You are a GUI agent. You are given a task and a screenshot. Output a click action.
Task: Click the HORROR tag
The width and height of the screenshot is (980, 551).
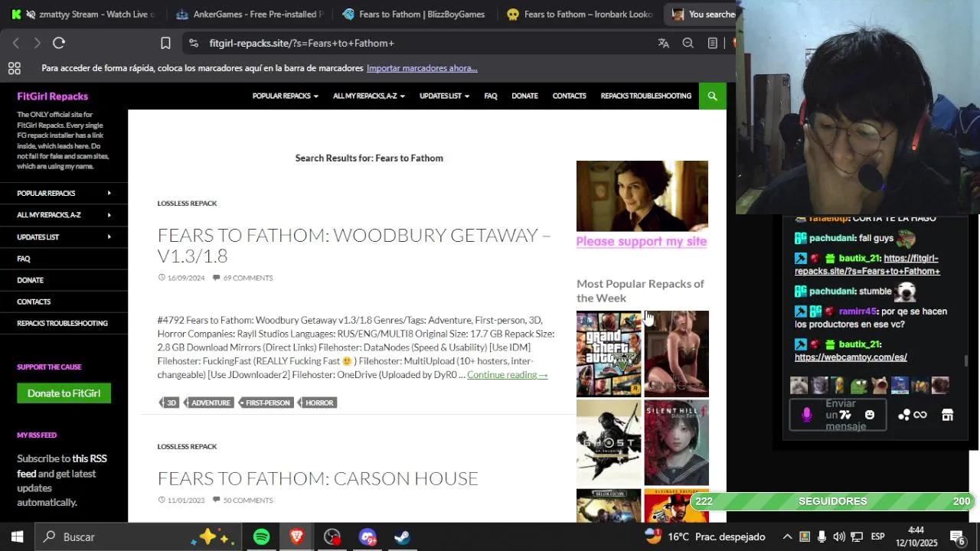318,403
